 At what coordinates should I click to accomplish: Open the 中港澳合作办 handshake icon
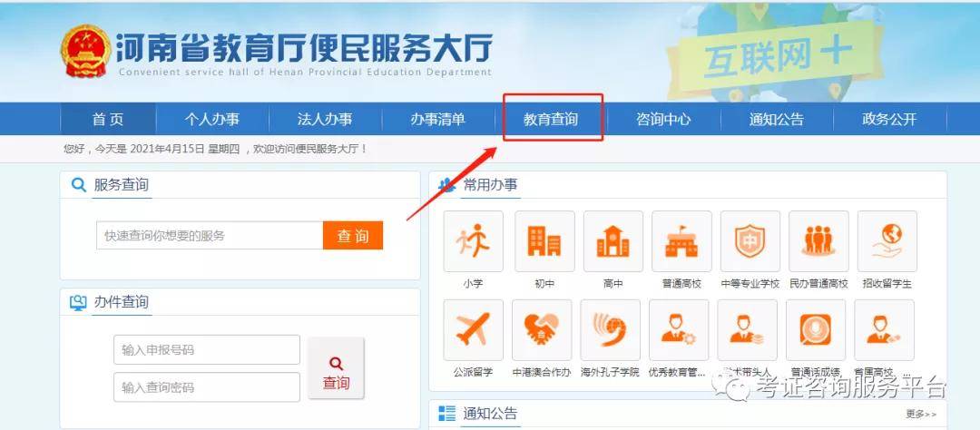click(542, 330)
